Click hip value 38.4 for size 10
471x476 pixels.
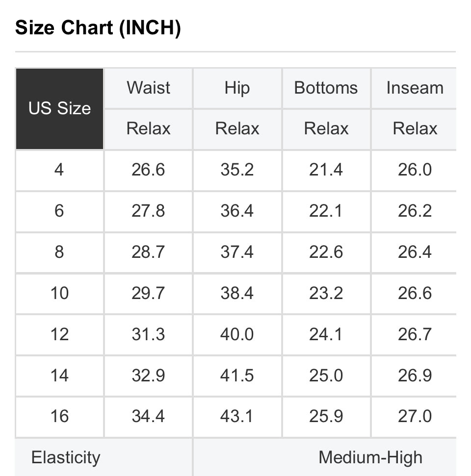click(x=237, y=294)
